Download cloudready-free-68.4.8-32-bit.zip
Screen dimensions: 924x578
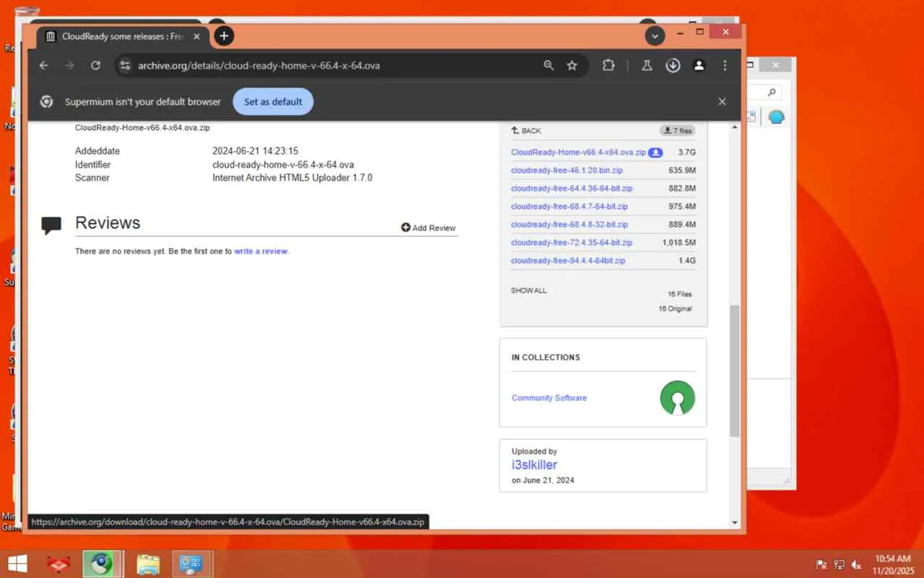(x=570, y=225)
